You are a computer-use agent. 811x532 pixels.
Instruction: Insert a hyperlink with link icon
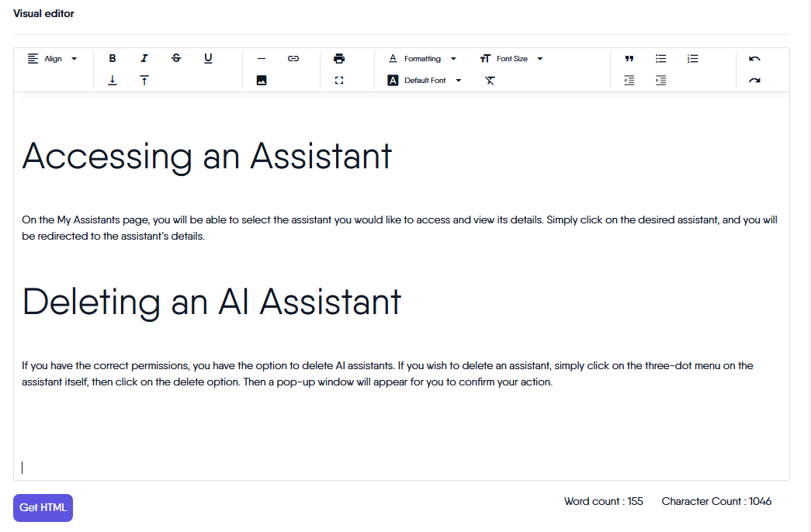tap(293, 58)
